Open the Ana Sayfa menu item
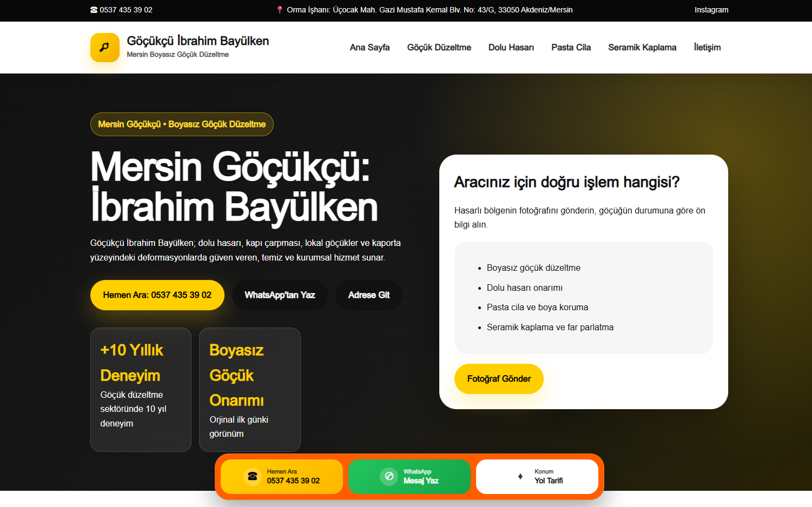 370,48
